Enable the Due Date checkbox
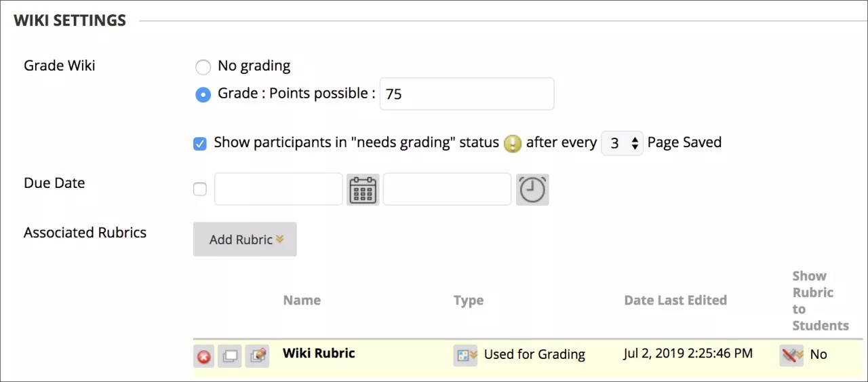 pos(200,189)
